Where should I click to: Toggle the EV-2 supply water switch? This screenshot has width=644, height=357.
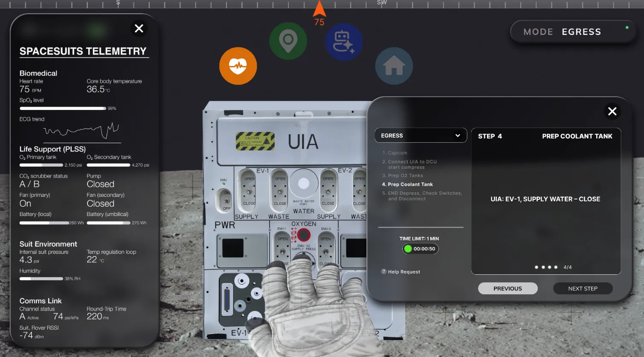pos(328,190)
